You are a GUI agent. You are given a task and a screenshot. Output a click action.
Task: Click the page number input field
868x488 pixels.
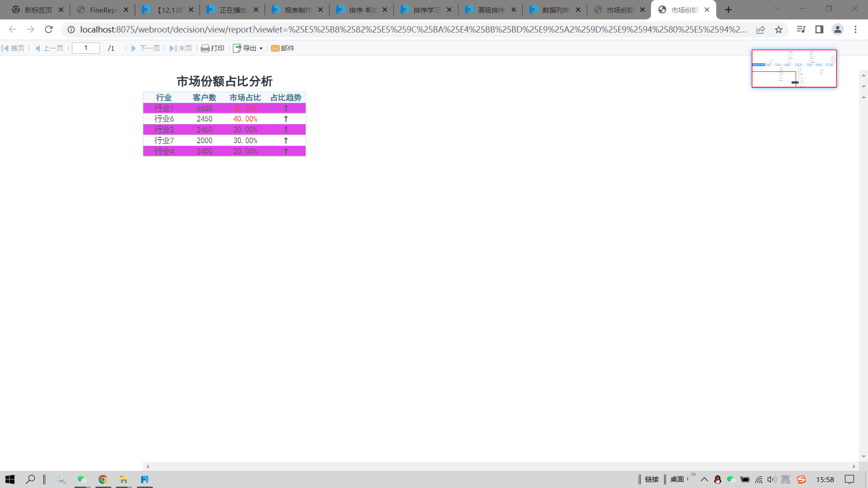86,48
